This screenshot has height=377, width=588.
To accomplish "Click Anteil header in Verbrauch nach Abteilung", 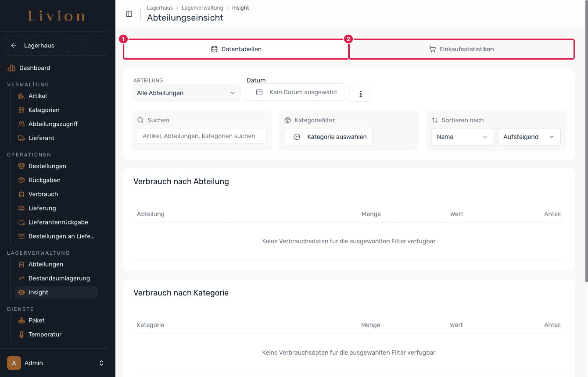I will [x=552, y=214].
